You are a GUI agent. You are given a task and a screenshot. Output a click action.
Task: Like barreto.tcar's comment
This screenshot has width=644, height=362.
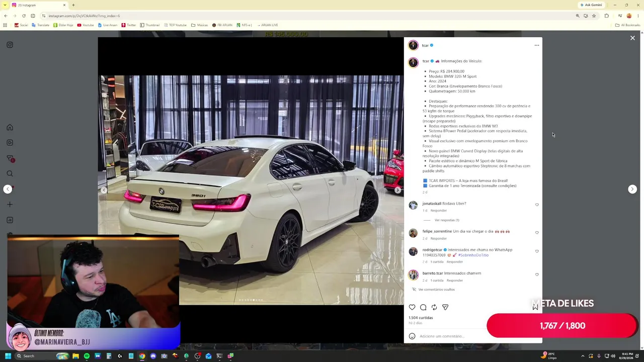coord(537,275)
